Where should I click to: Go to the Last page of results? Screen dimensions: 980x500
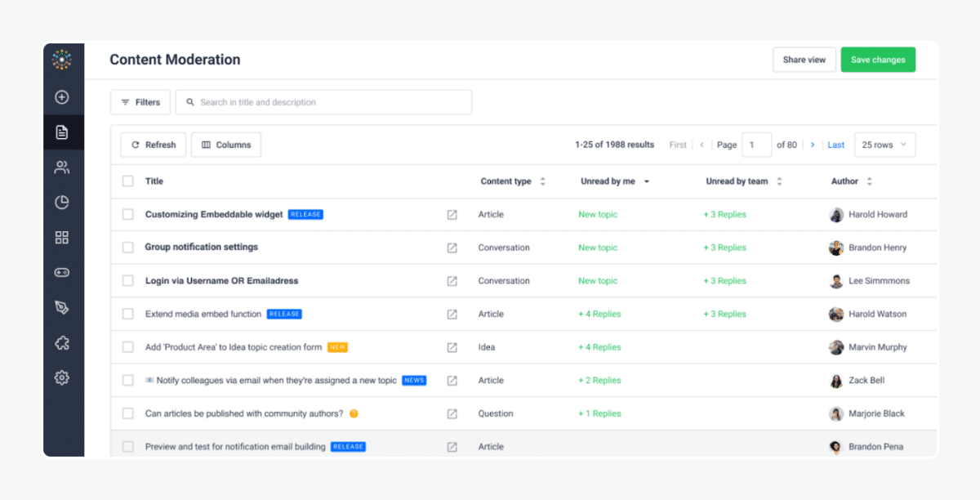835,144
